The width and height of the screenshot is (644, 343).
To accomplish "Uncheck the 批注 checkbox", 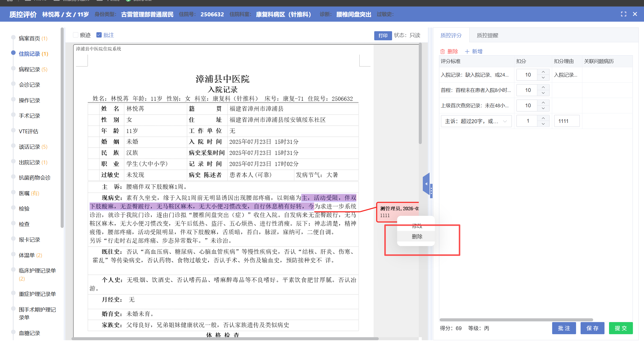I will point(99,35).
